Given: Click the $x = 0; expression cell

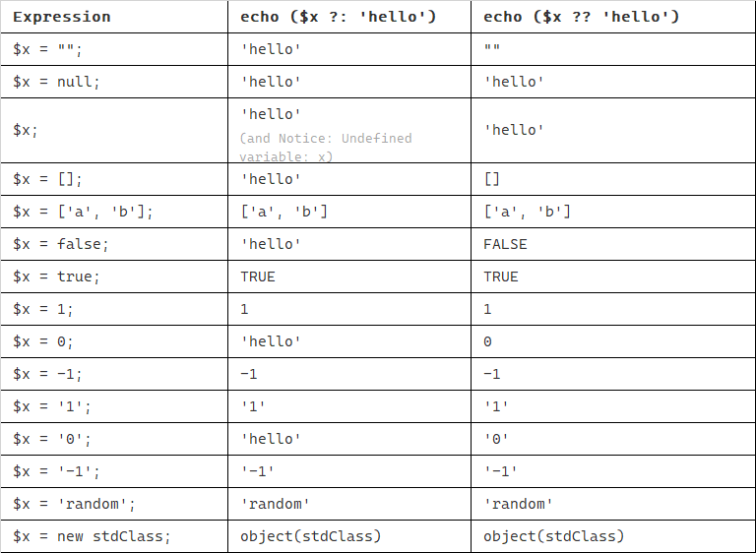Looking at the screenshot, I should coord(114,341).
